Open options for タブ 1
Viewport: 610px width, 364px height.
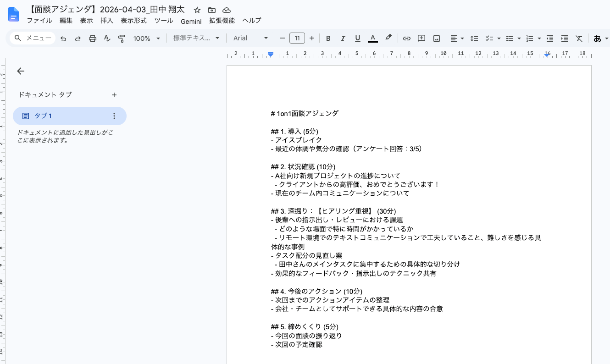[x=114, y=116]
